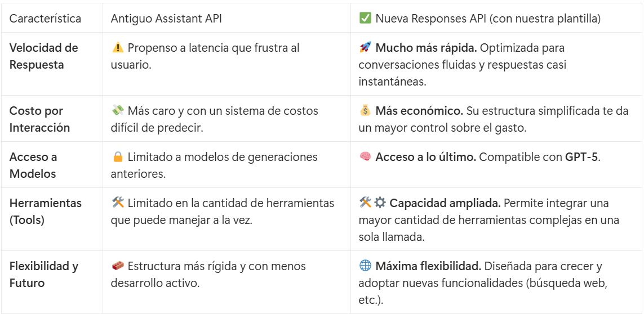Click the bold Máxima flexibilidad text
644x314 pixels.
428,266
